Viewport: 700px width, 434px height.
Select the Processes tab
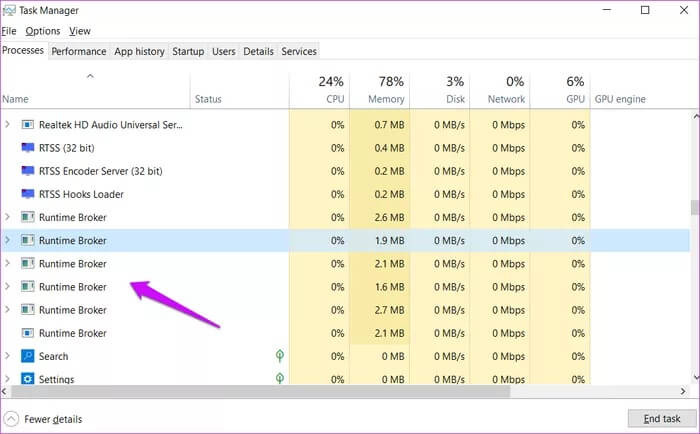coord(23,50)
